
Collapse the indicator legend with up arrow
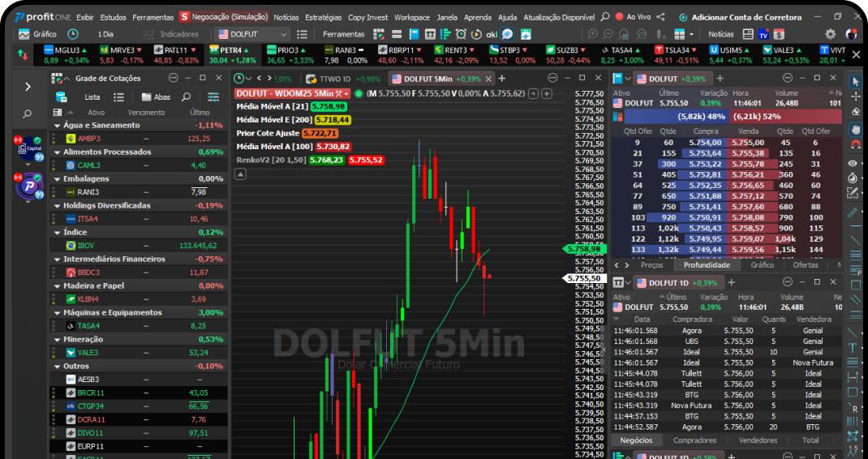[x=241, y=174]
